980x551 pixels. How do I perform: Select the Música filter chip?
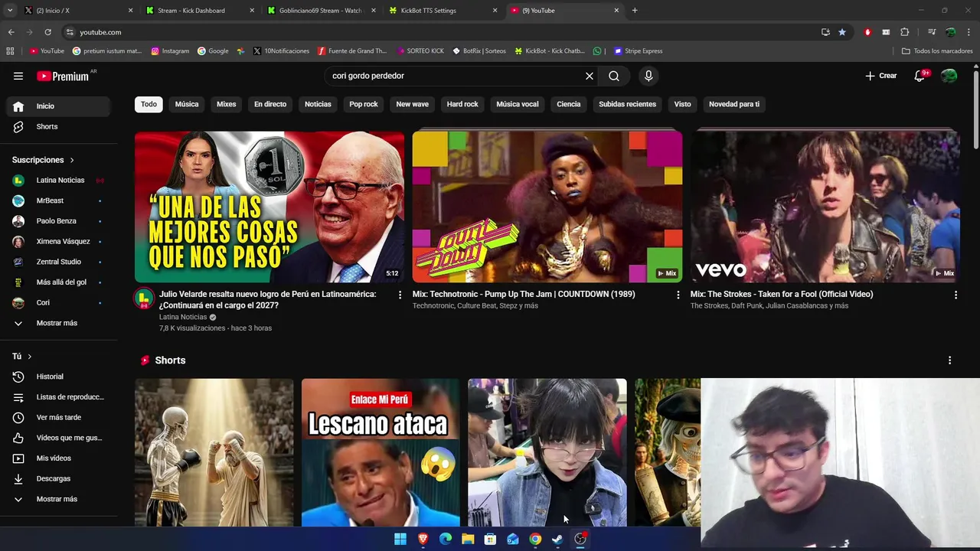click(x=187, y=104)
